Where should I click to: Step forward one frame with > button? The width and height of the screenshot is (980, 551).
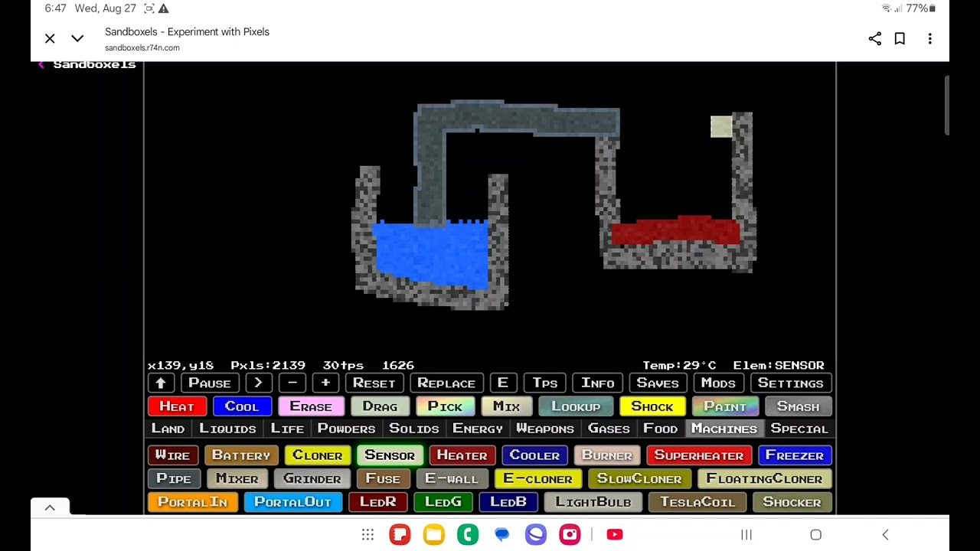click(258, 383)
